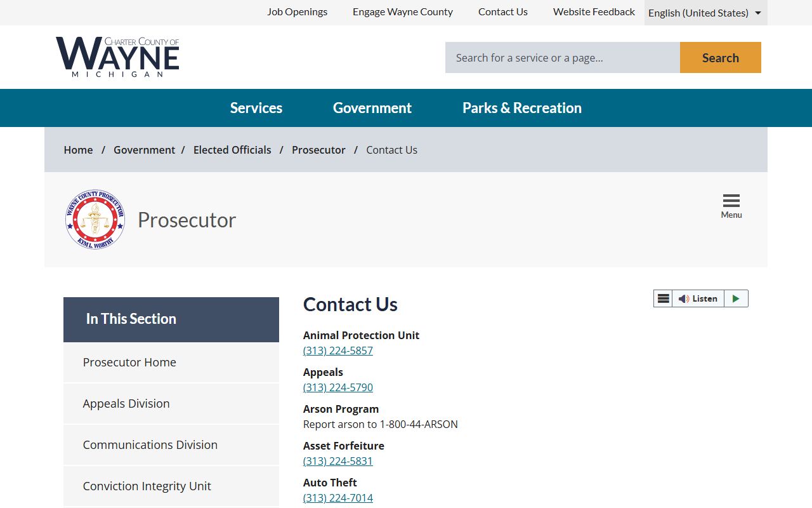
Task: Open the Government navigation menu
Action: (372, 108)
